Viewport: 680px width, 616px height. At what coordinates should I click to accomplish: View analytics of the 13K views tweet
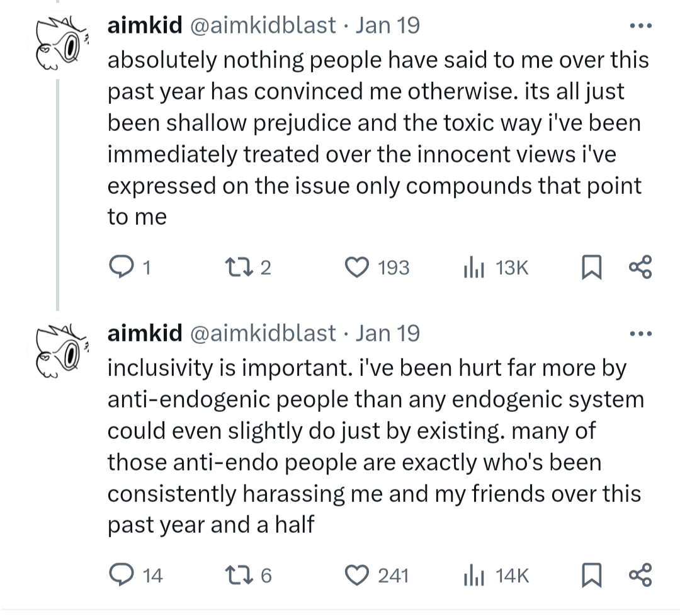click(472, 268)
